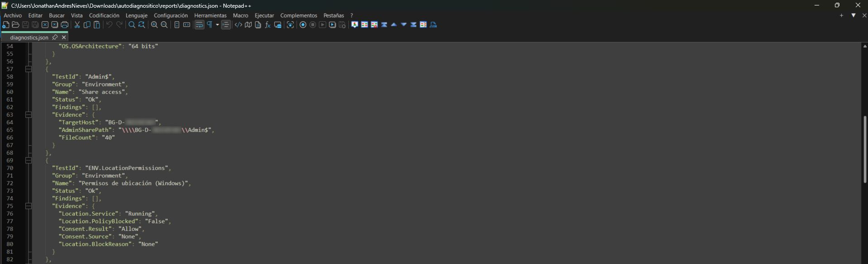Pin the diagnostics.json tab

pos(55,37)
